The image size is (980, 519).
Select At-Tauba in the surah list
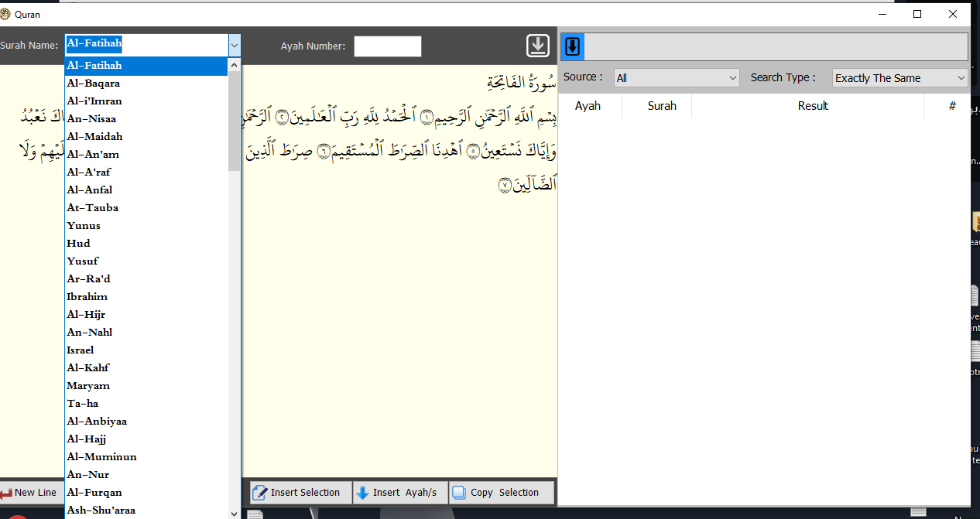[x=146, y=208]
